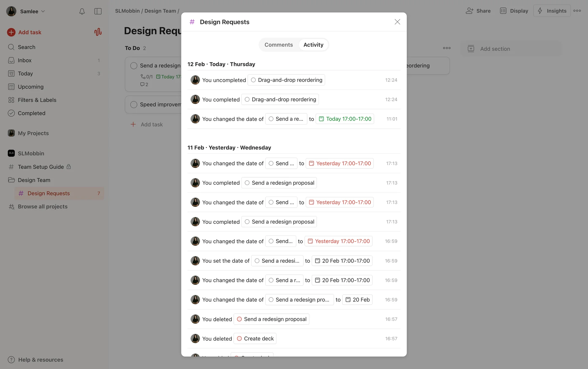The width and height of the screenshot is (588, 369).
Task: Switch to the Comments tab
Action: pos(278,45)
